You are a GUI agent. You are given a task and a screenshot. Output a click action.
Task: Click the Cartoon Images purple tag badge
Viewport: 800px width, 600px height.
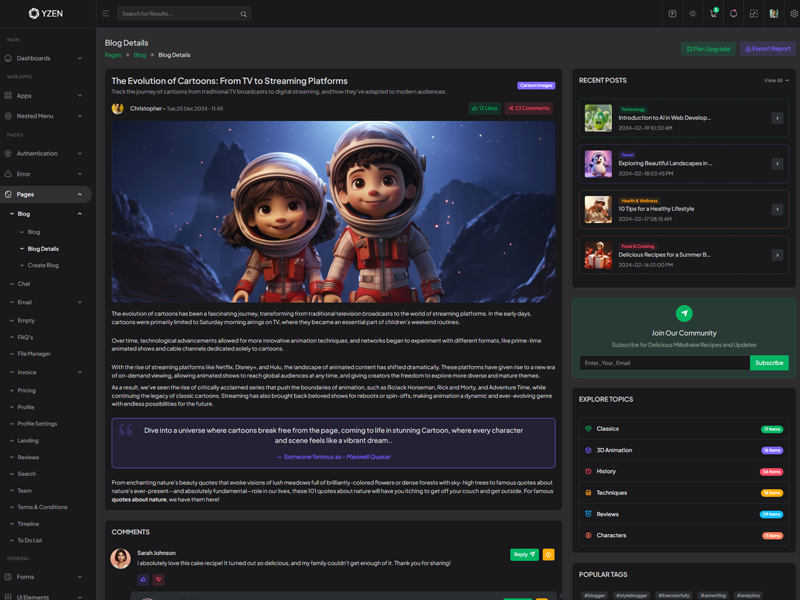coord(536,86)
